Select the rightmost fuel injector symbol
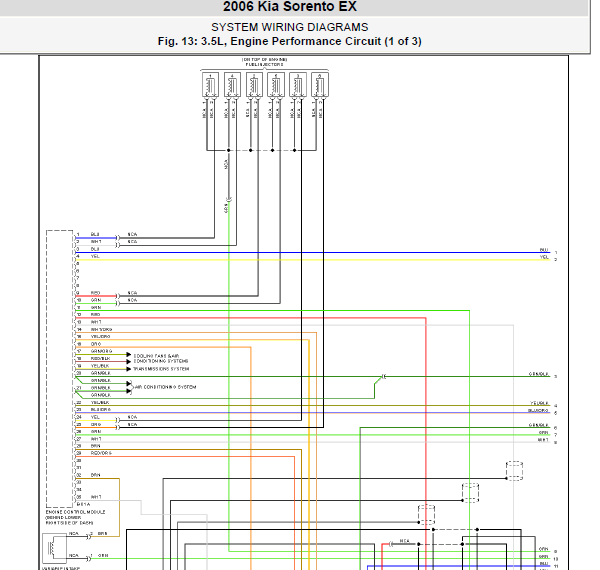Screen dimensions: 600x570 pyautogui.click(x=320, y=85)
